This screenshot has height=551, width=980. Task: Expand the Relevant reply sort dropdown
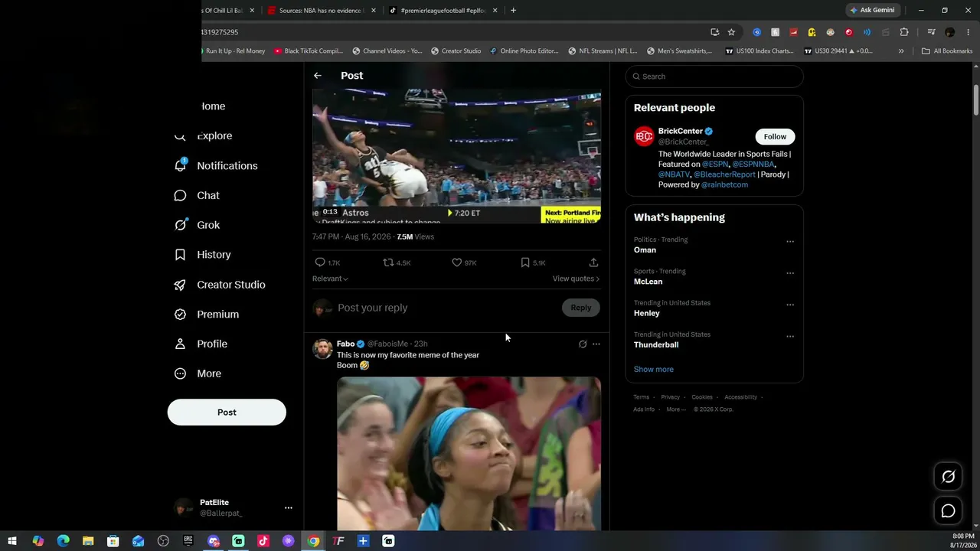(x=330, y=279)
